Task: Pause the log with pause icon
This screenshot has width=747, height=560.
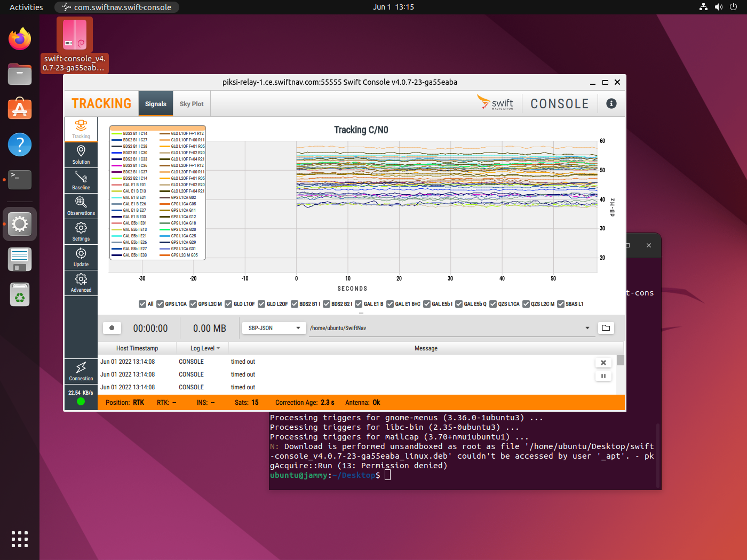Action: [x=603, y=376]
